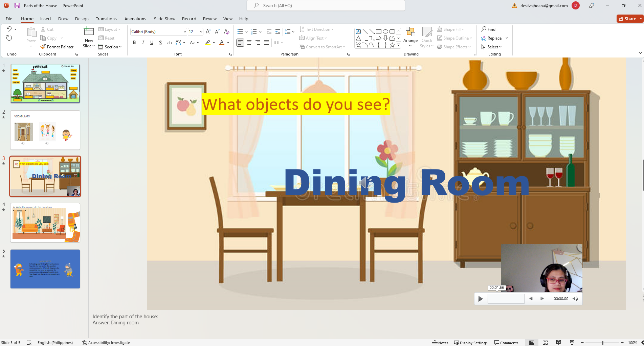Step video back with the rewind icon
The height and width of the screenshot is (346, 644).
(531, 299)
